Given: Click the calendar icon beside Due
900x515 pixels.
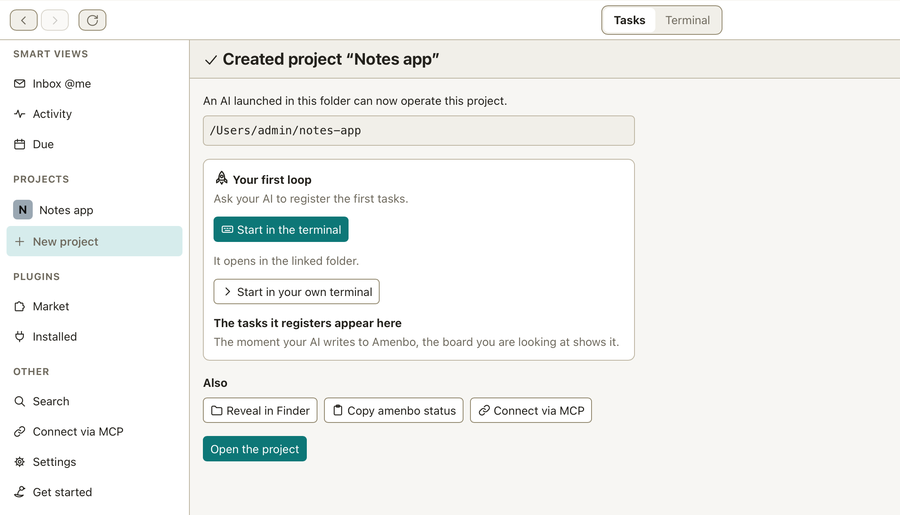Looking at the screenshot, I should click(x=20, y=144).
